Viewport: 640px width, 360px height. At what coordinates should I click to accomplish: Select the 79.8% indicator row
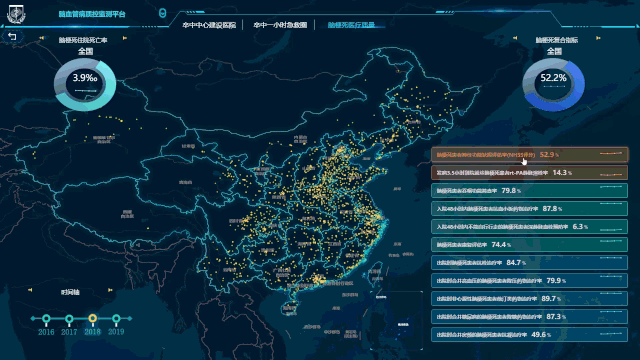coord(529,191)
